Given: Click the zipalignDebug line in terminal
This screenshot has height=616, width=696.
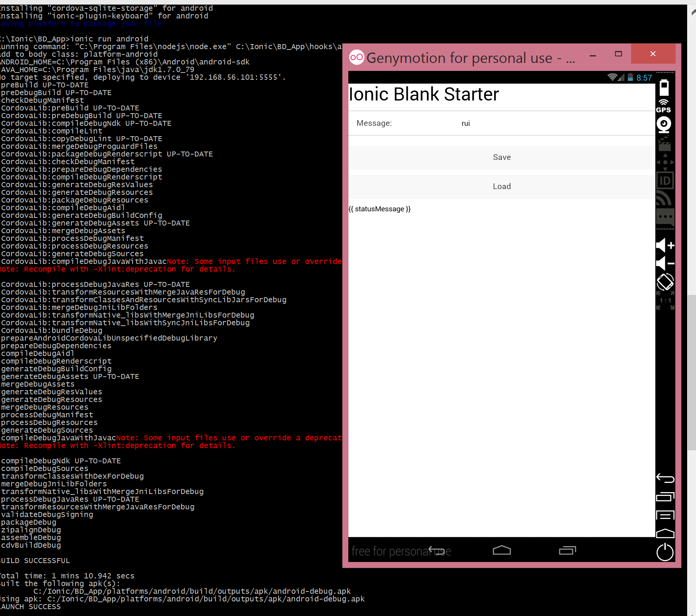Looking at the screenshot, I should [x=31, y=530].
